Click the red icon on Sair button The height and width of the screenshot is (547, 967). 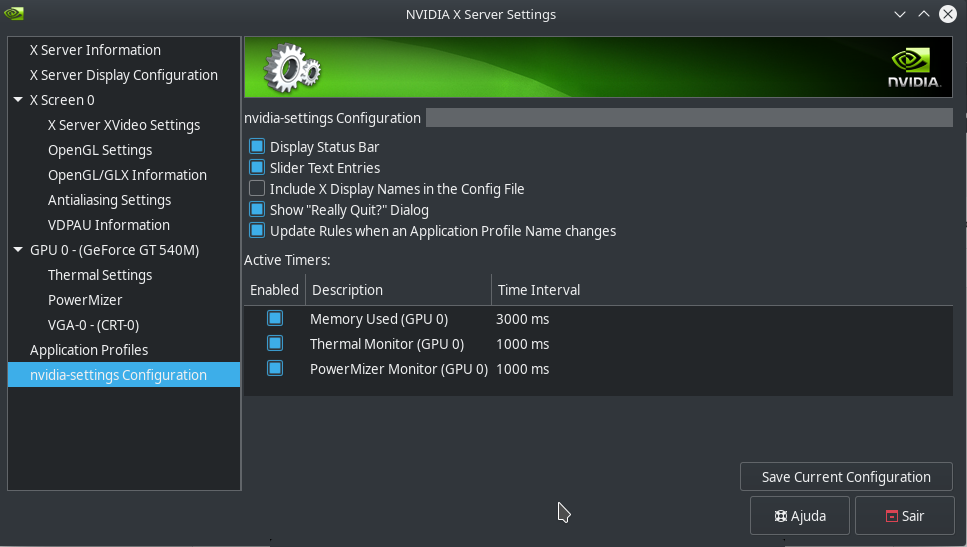tap(892, 516)
